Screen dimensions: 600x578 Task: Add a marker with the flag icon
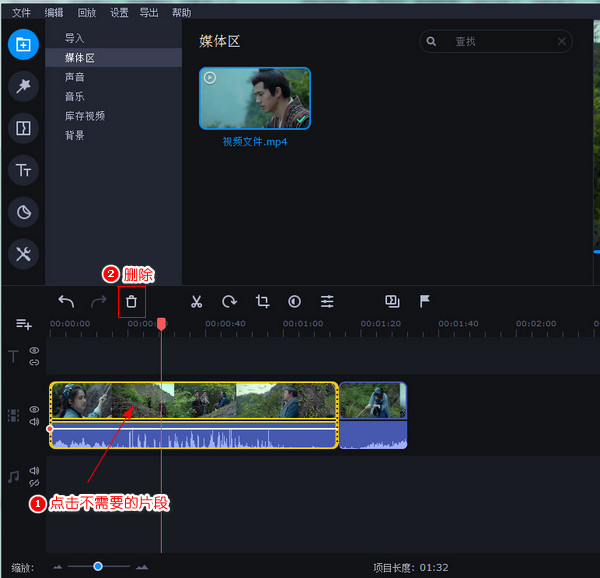(x=425, y=301)
